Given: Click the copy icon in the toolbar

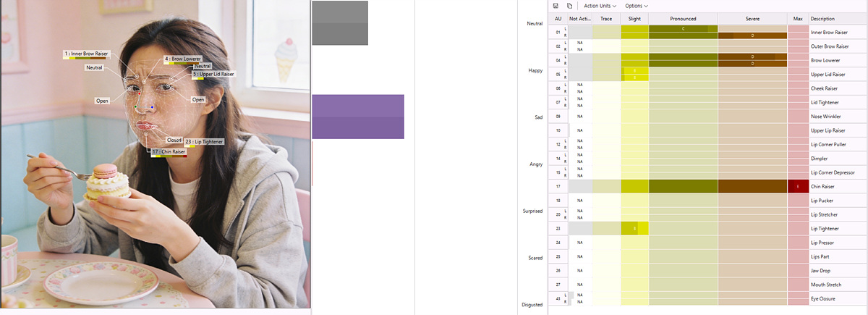Looking at the screenshot, I should tap(569, 6).
